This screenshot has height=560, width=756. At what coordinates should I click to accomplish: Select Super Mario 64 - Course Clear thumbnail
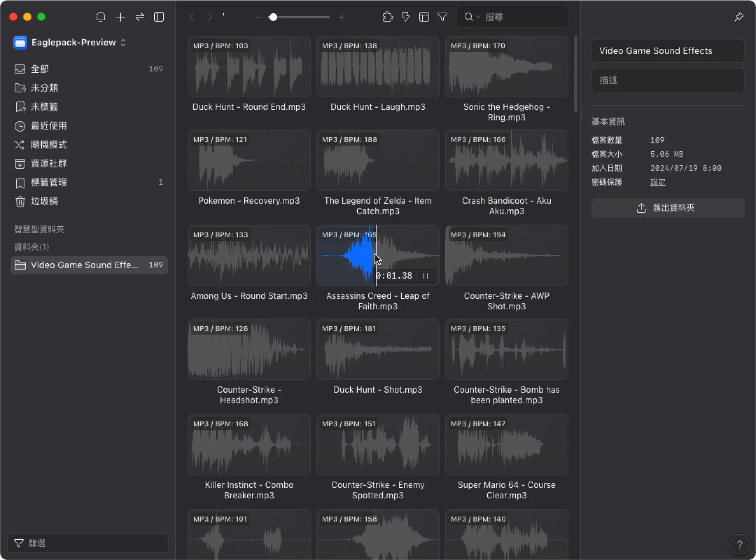(506, 444)
